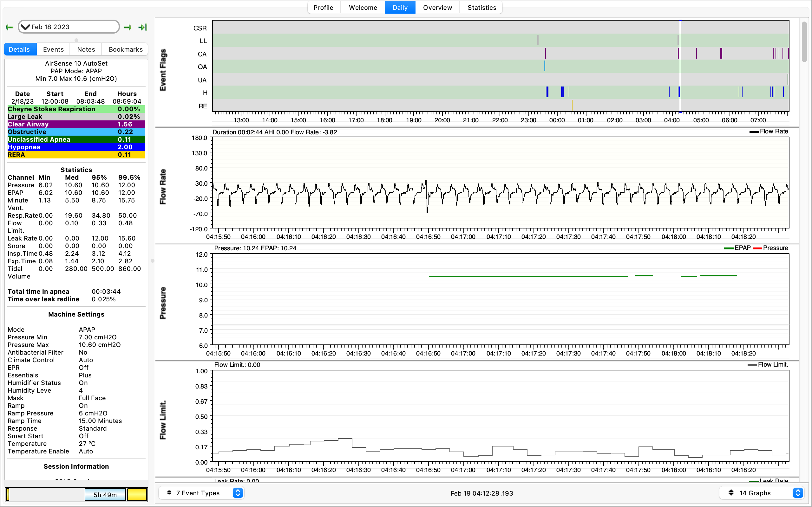The width and height of the screenshot is (812, 507).
Task: Click the Details panel icon
Action: tap(19, 50)
